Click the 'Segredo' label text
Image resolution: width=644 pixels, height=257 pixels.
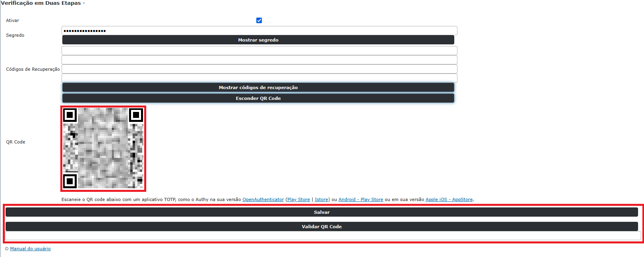15,35
